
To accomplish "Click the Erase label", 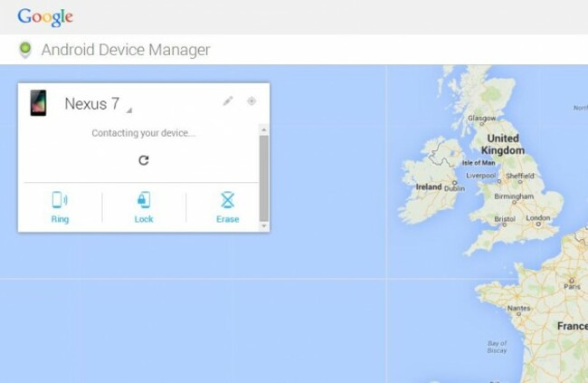I will [228, 219].
